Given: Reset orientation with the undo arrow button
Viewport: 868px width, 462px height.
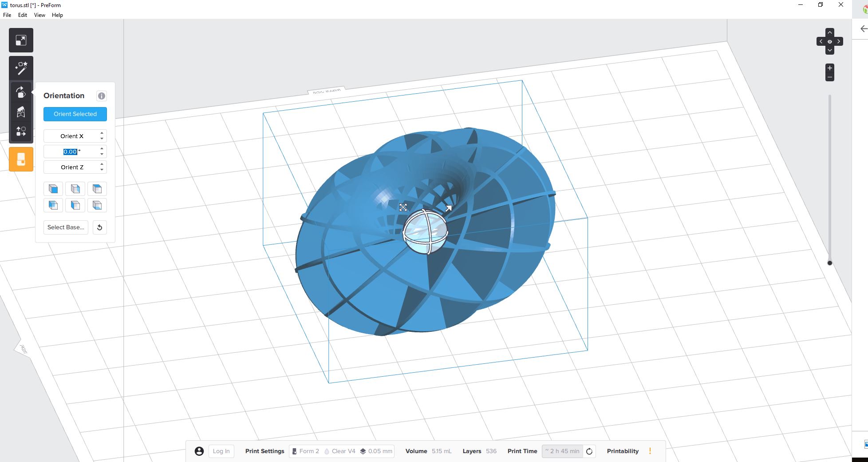Looking at the screenshot, I should click(100, 227).
